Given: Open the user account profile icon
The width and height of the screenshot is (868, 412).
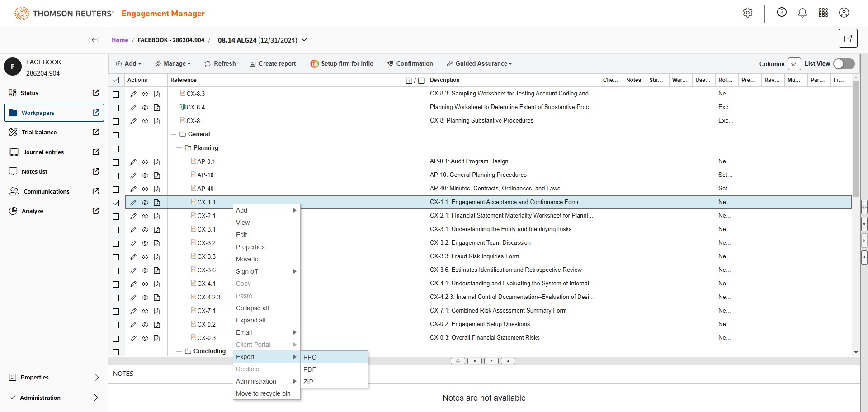Looking at the screenshot, I should 844,13.
